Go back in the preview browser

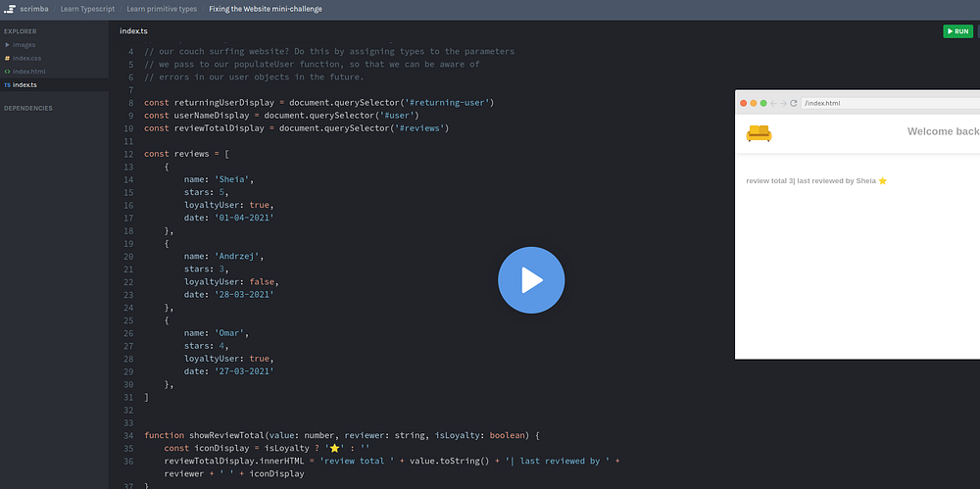click(x=774, y=103)
